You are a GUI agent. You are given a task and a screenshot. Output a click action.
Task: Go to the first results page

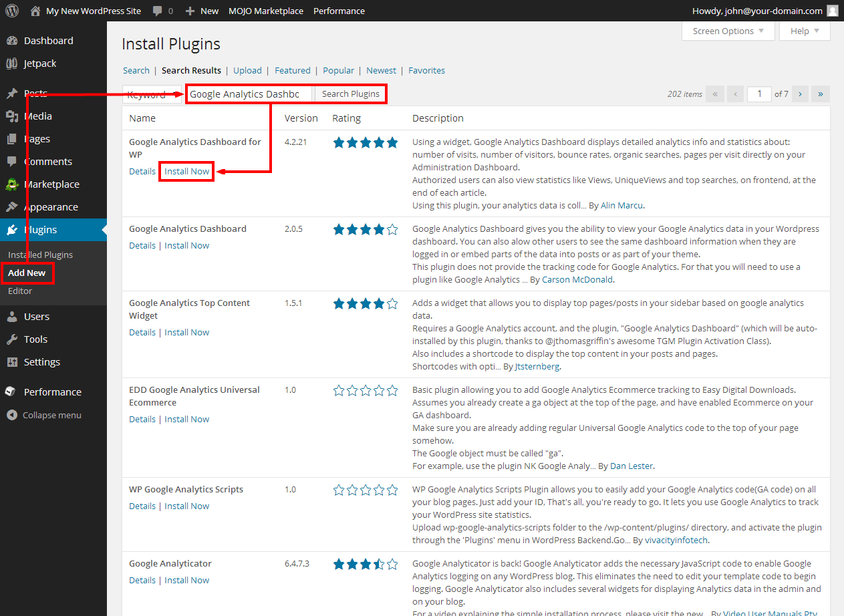click(715, 94)
